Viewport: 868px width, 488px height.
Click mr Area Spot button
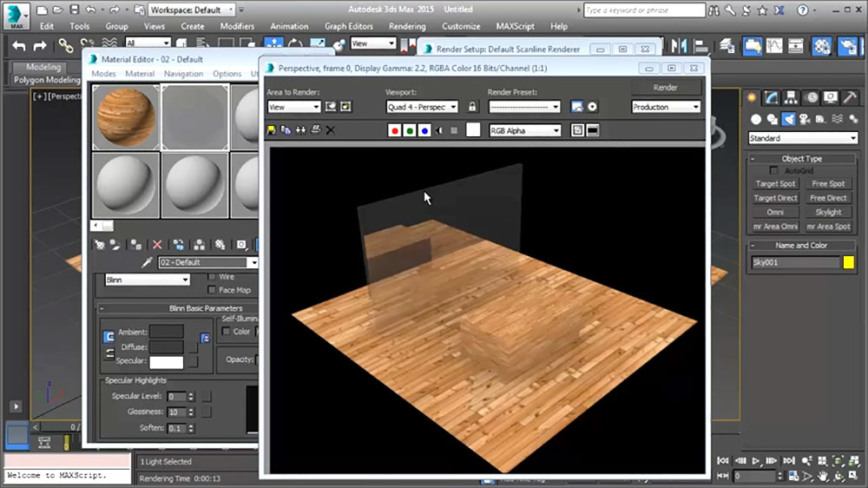pyautogui.click(x=828, y=227)
